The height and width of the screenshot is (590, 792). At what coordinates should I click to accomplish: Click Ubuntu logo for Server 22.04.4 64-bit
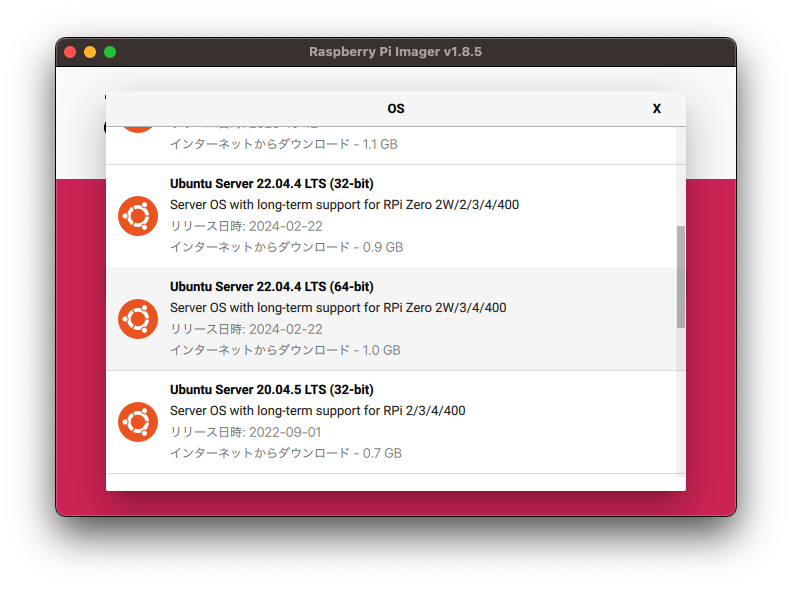[138, 319]
